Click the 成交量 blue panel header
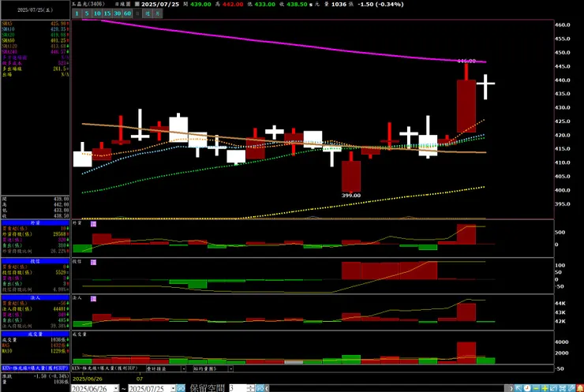584x392 pixels. pyautogui.click(x=35, y=334)
